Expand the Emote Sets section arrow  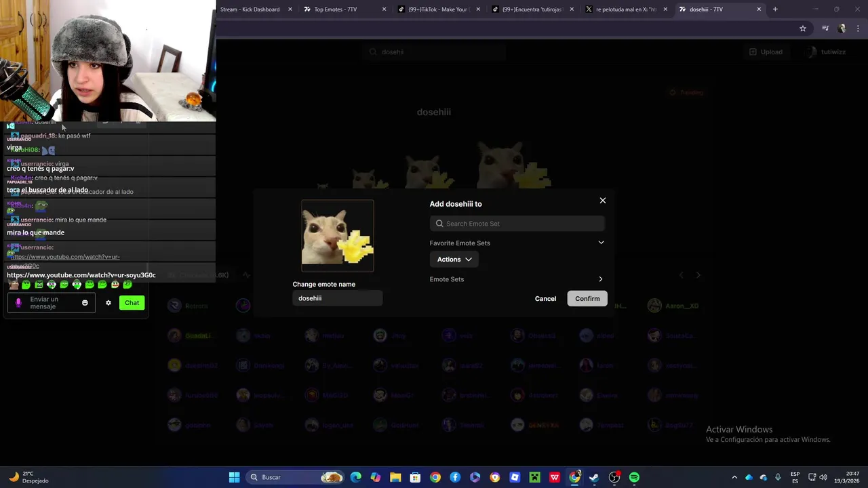[x=601, y=279]
